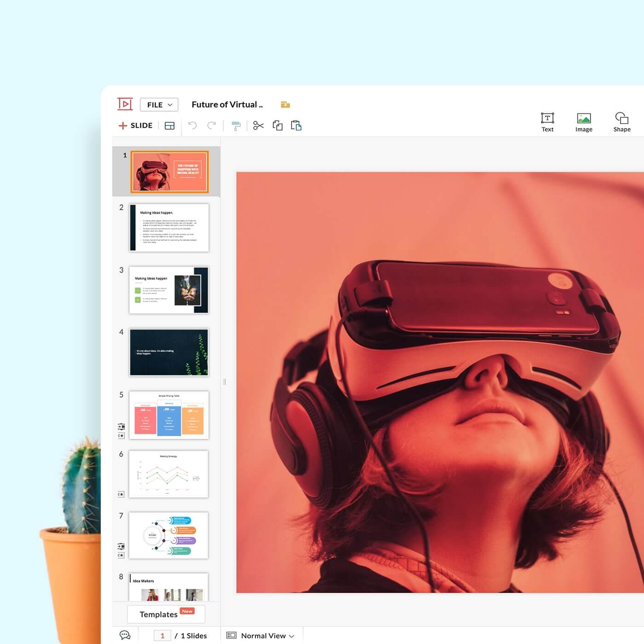Open the slide layout picker icon
Viewport: 644px width, 644px height.
pos(170,126)
